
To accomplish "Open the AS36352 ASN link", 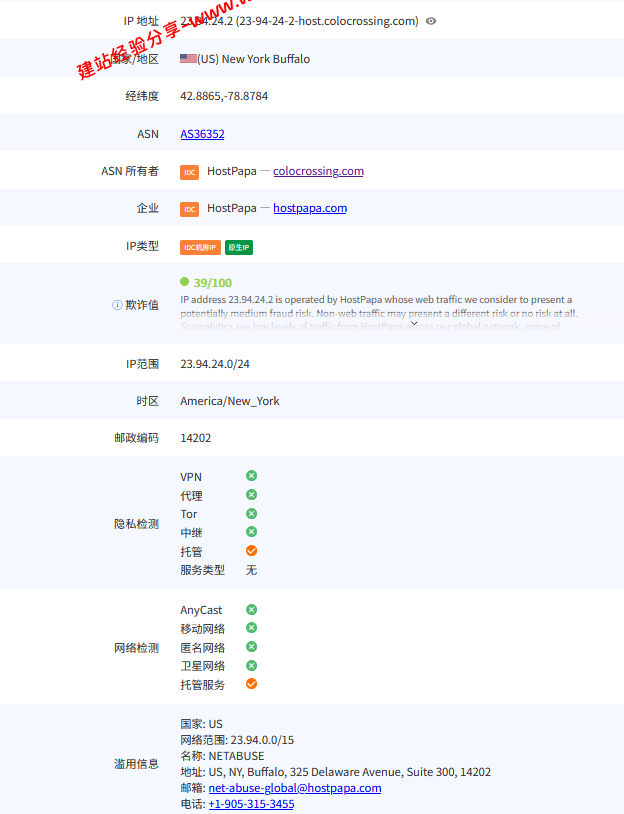I will point(202,134).
